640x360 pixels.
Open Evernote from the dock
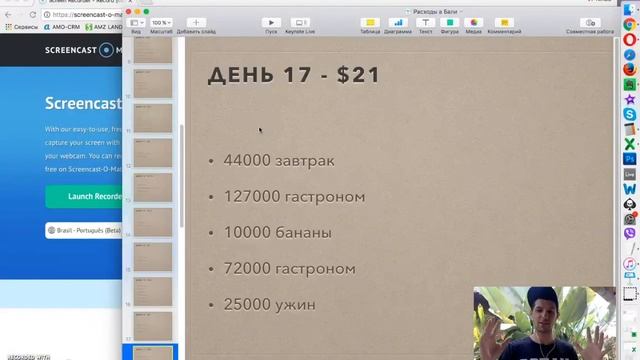629,84
